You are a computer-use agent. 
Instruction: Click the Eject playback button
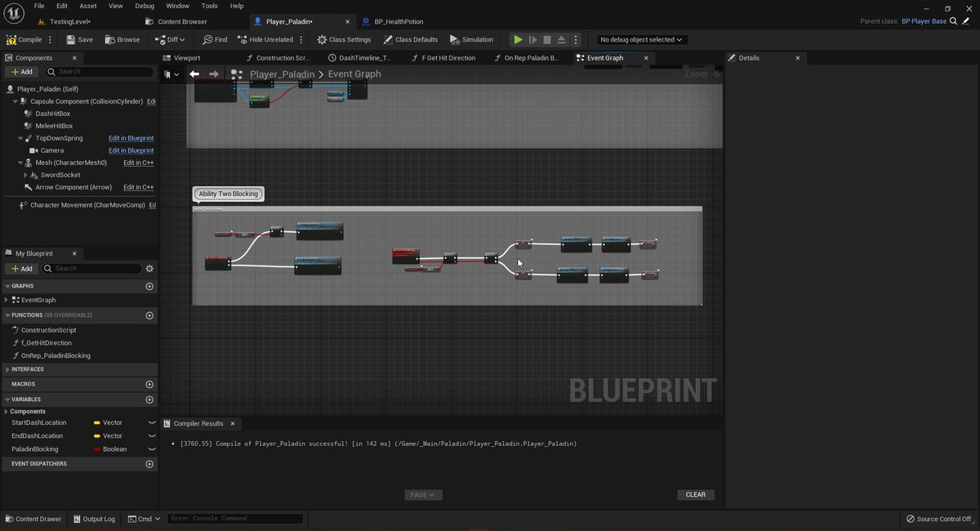561,39
